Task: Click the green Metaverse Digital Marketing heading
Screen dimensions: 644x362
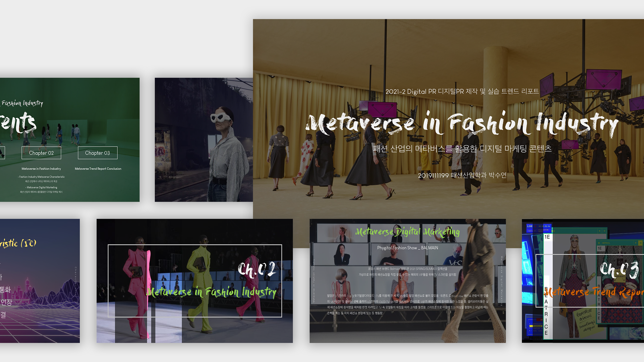Action: (x=408, y=232)
